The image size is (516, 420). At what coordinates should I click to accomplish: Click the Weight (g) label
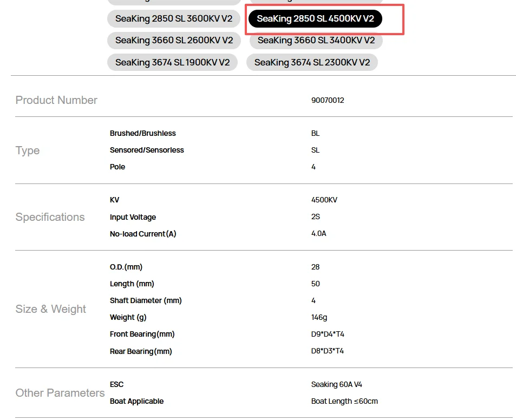pos(128,317)
